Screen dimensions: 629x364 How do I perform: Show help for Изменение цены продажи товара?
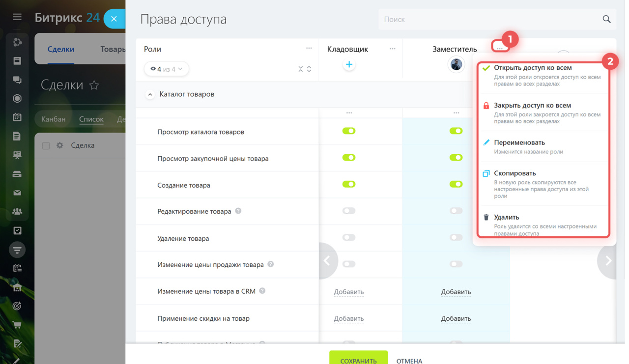tap(271, 264)
